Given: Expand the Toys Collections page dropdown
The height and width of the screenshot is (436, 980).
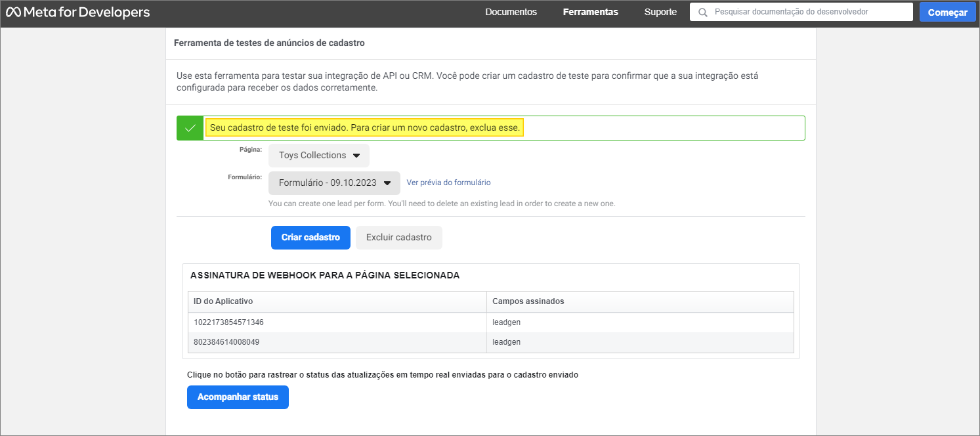Looking at the screenshot, I should pos(319,156).
